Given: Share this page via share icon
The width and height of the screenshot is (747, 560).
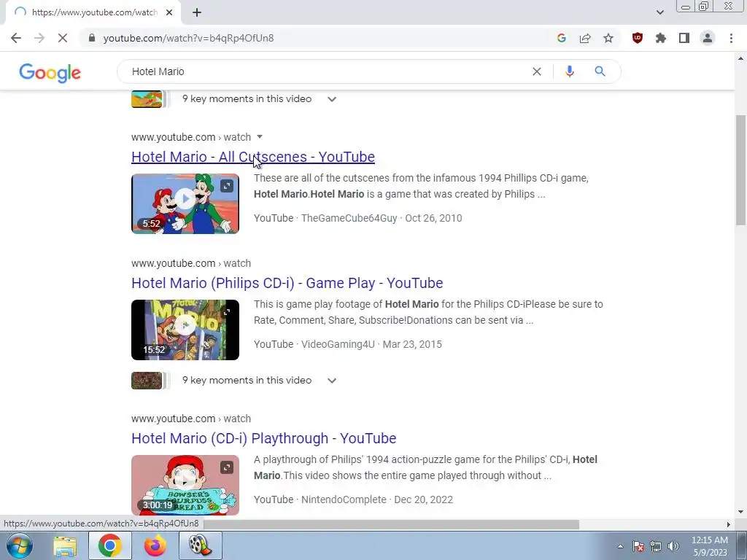Looking at the screenshot, I should coord(585,38).
